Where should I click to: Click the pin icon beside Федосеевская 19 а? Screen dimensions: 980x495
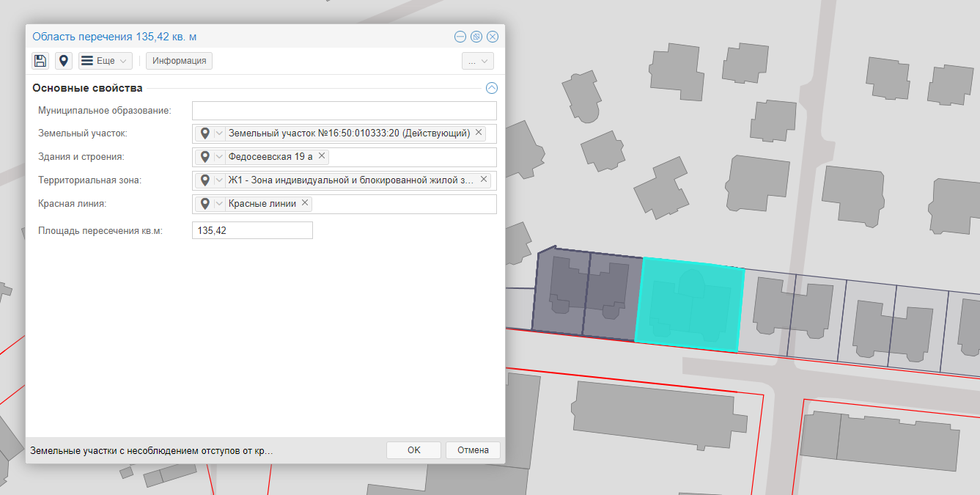coord(205,157)
